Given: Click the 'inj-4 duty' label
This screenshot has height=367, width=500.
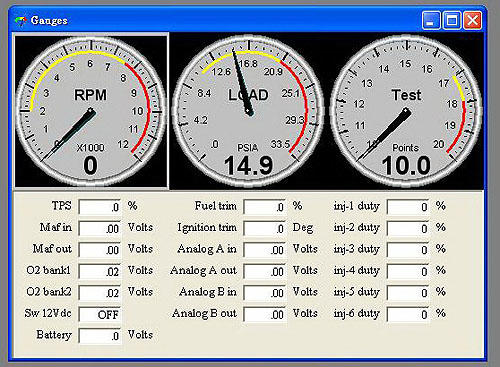Looking at the screenshot, I should tap(357, 271).
